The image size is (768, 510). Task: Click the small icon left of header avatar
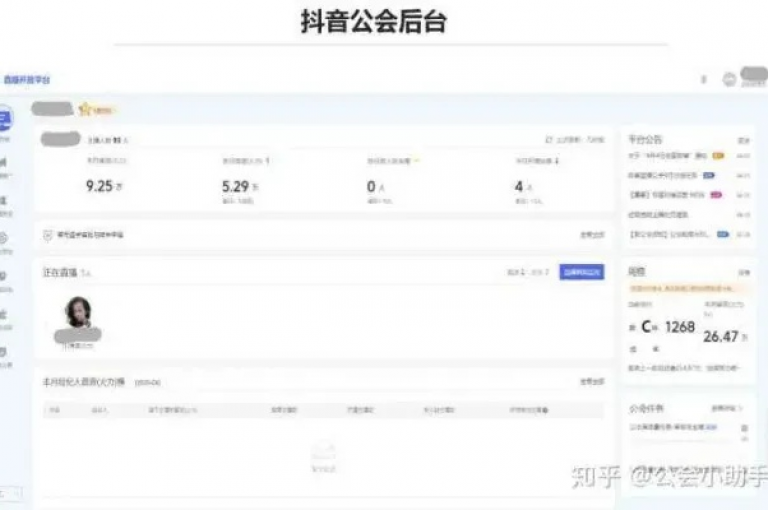tap(704, 79)
